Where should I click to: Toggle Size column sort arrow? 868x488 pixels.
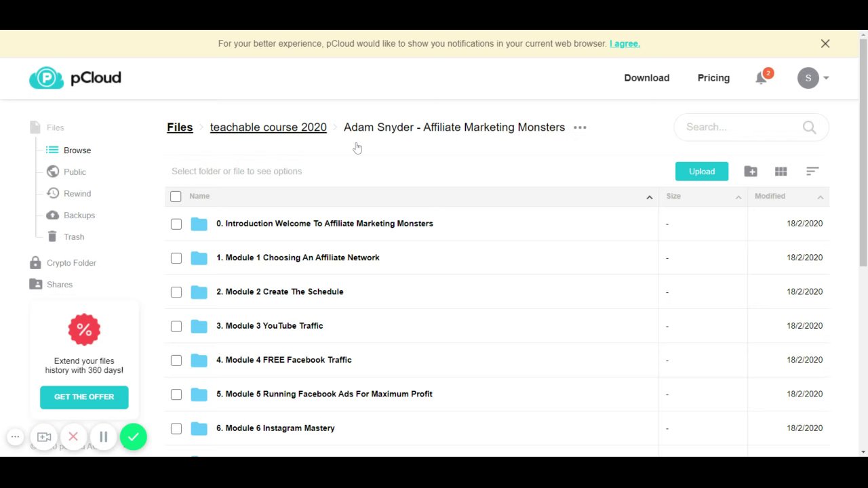pyautogui.click(x=738, y=197)
